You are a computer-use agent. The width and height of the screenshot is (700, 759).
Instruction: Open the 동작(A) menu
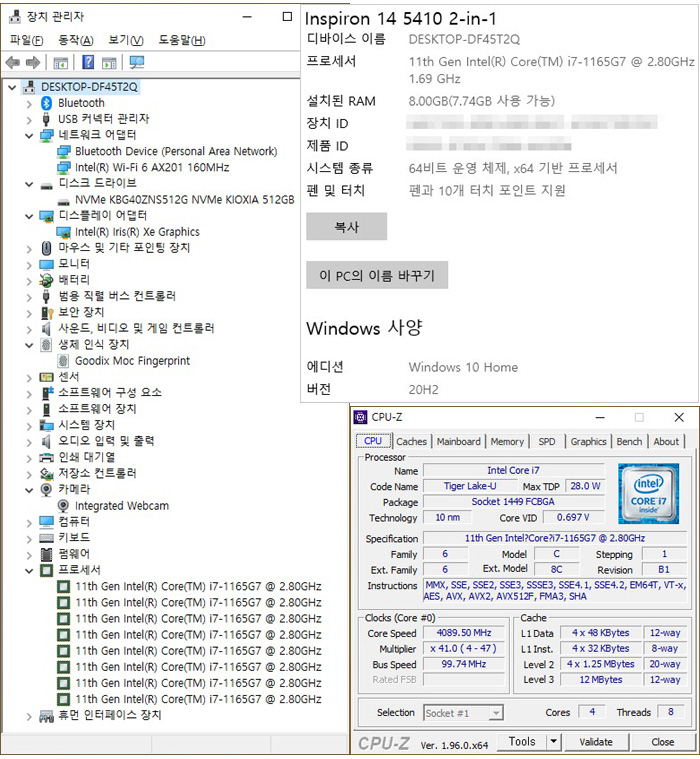tap(76, 40)
